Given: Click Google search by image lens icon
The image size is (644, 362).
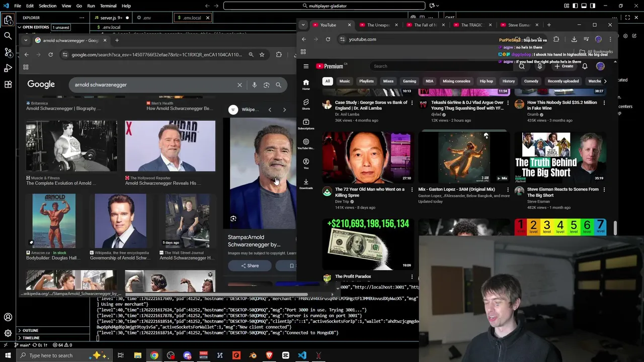Looking at the screenshot, I should (266, 85).
